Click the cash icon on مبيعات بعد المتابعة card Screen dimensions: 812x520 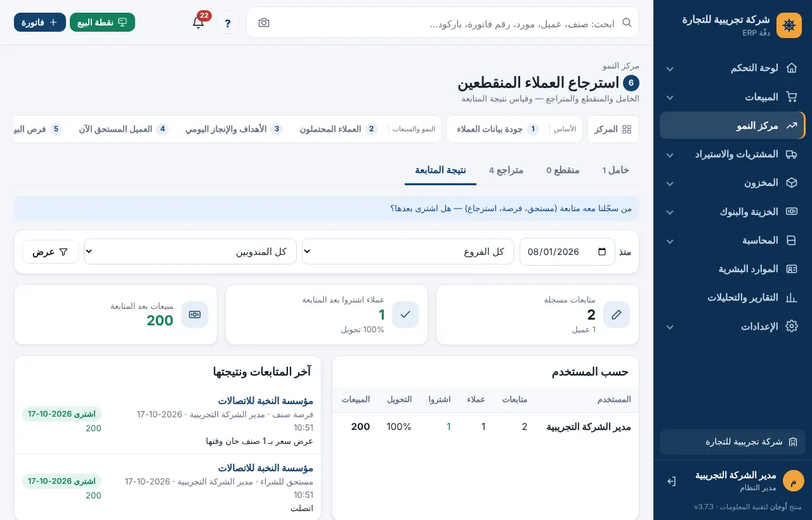[195, 315]
